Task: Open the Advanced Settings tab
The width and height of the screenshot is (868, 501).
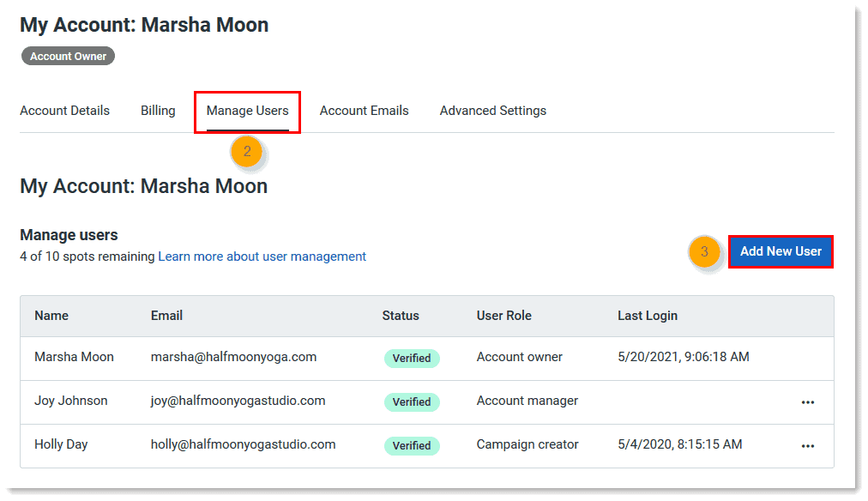Action: pos(493,111)
